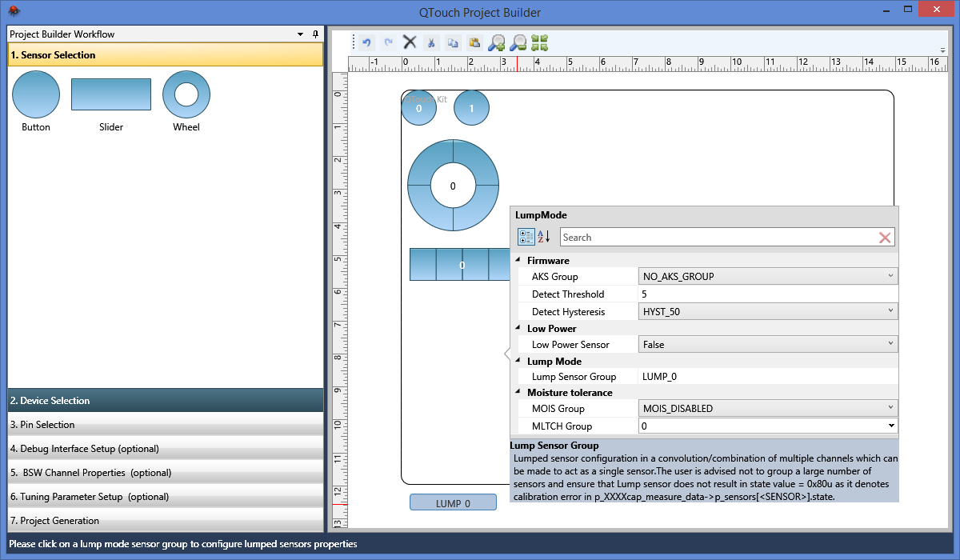Click the LumpMode panel title
Image resolution: width=960 pixels, height=560 pixels.
(x=542, y=215)
